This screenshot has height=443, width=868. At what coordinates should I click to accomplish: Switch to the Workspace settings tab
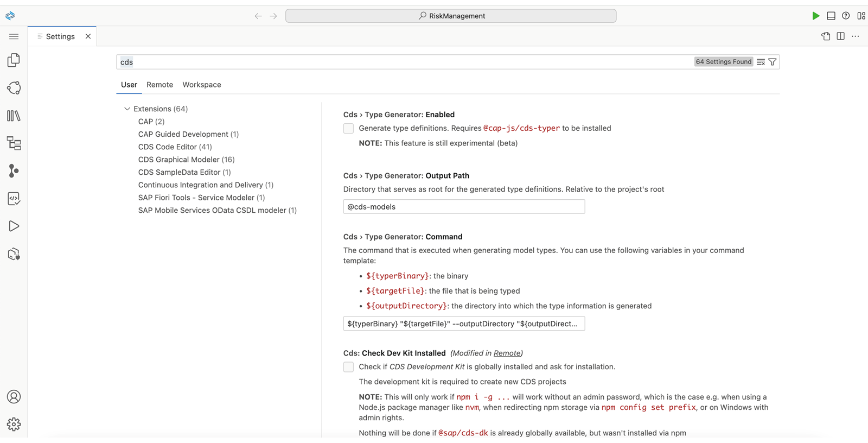click(202, 85)
